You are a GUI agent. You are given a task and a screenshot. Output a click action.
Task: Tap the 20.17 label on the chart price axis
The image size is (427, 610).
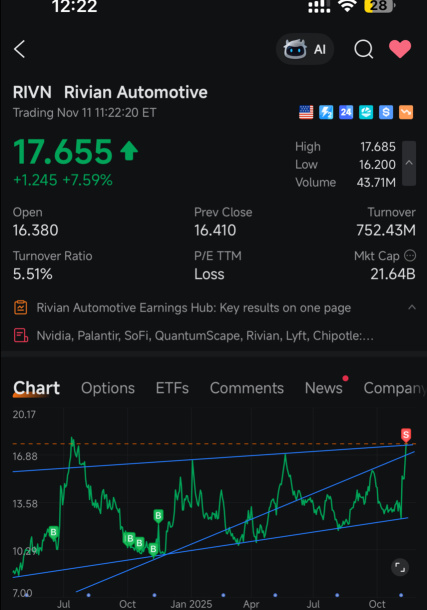click(24, 414)
